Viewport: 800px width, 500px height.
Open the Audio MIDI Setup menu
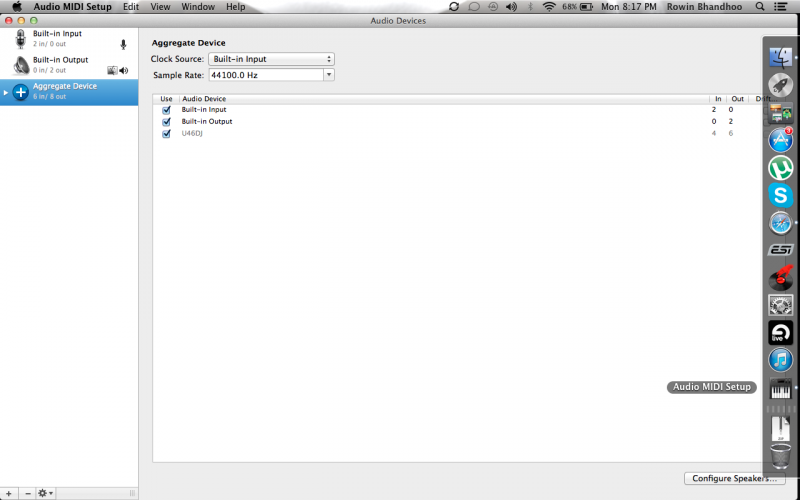tap(72, 7)
